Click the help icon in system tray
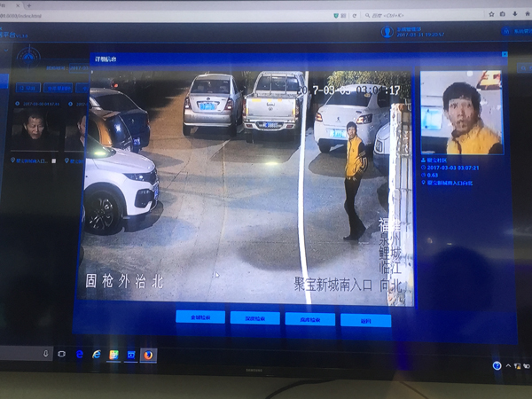532x399 pixels. pos(497,364)
